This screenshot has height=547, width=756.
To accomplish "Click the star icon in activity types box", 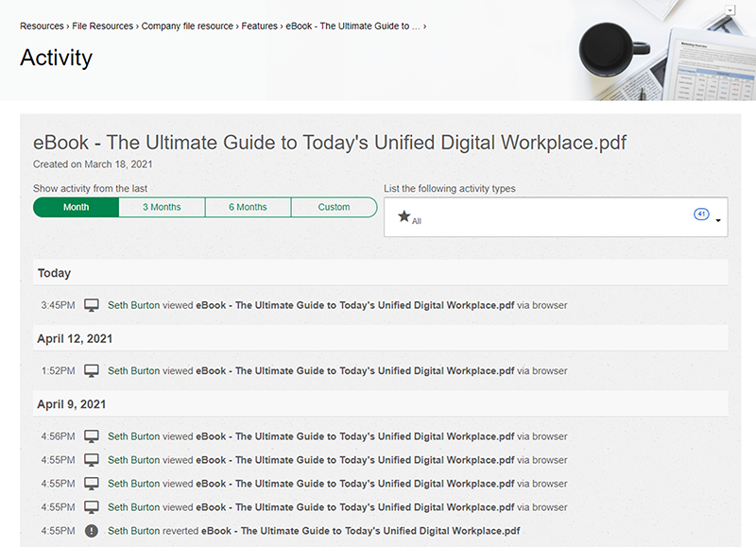I will click(404, 216).
